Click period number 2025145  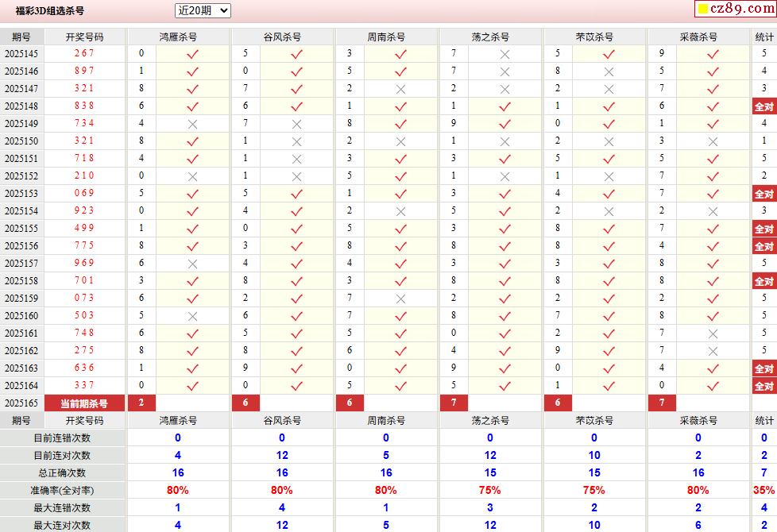click(x=21, y=54)
